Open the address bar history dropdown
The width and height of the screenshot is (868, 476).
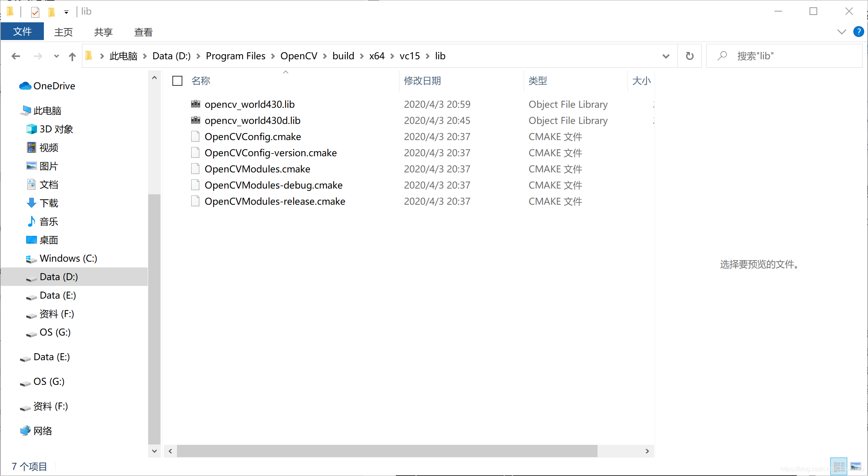coord(666,56)
